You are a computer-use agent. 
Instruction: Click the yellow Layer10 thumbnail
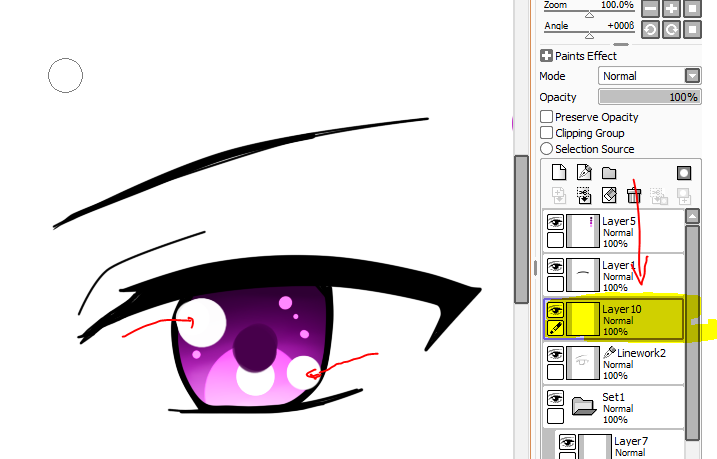pyautogui.click(x=583, y=319)
